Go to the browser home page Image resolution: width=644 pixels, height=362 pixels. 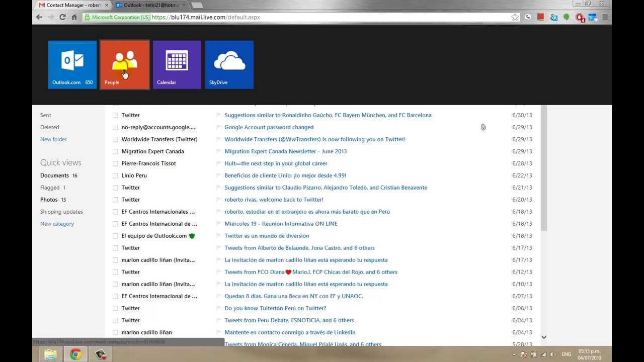coord(74,17)
